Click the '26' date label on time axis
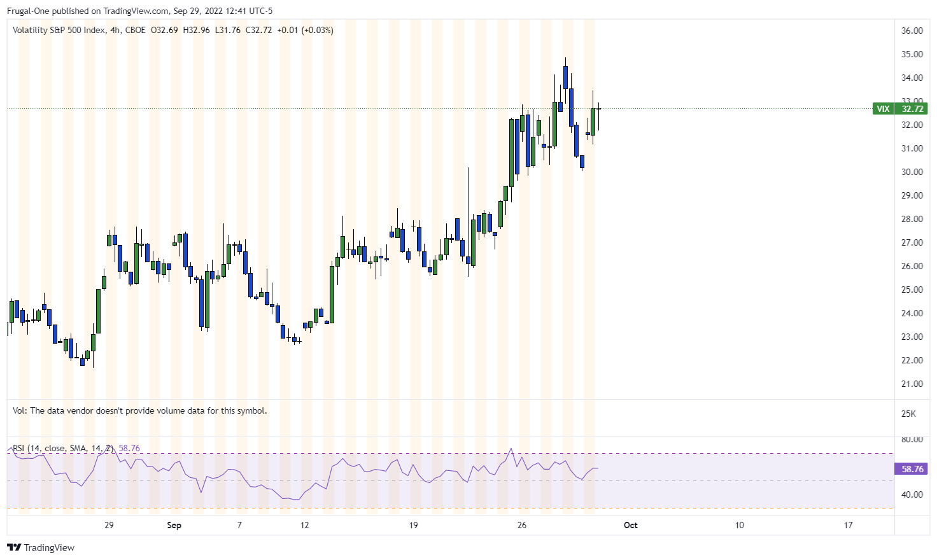Screen dimensions: 937x560 [x=522, y=525]
